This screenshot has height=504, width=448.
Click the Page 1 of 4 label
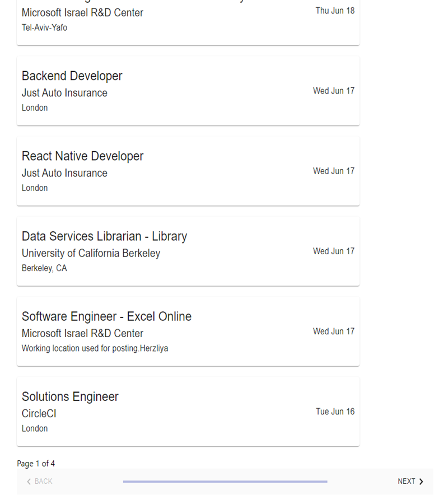point(35,463)
